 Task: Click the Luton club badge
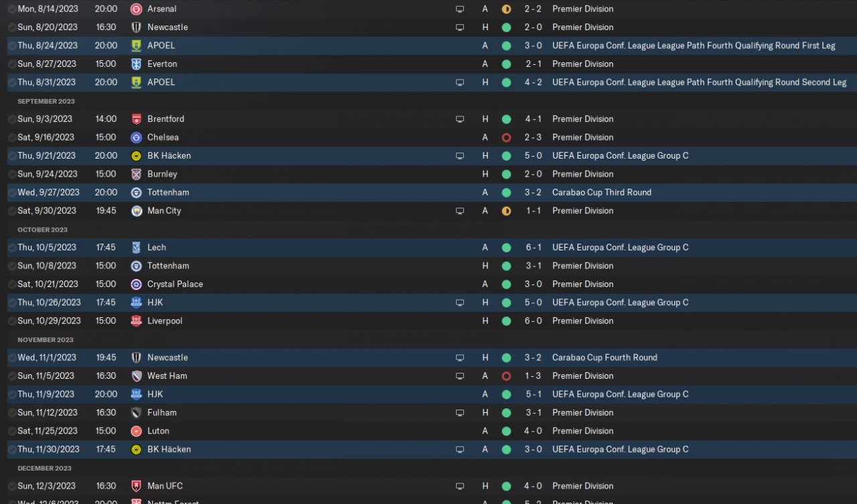[x=136, y=431]
